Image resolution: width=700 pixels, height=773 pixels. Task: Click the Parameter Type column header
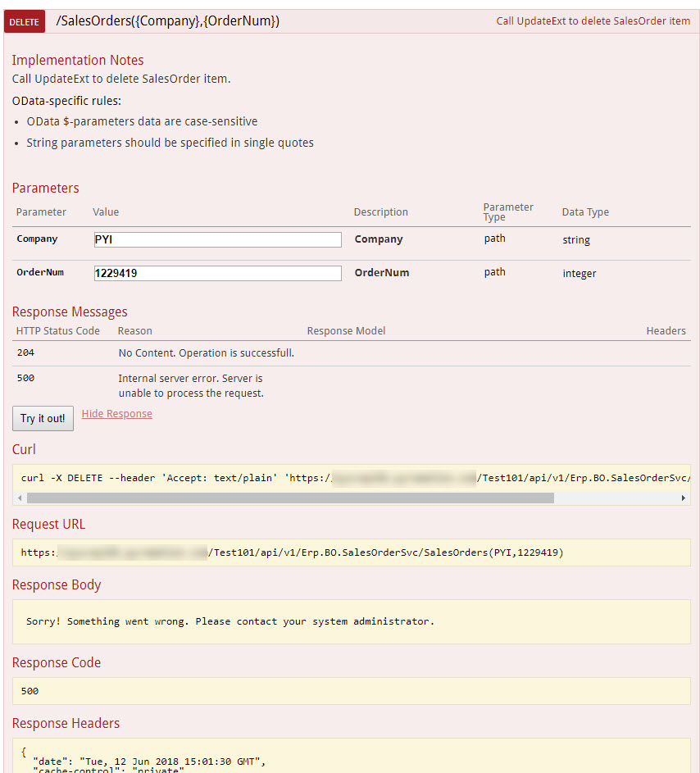point(508,212)
